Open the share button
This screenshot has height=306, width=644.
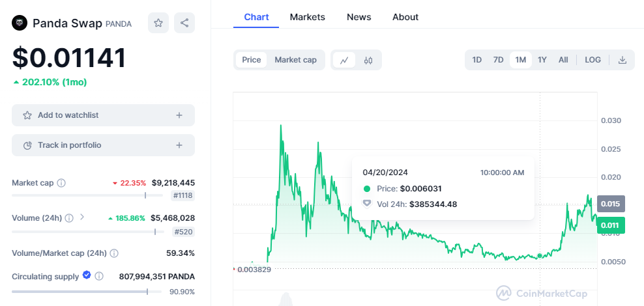pyautogui.click(x=184, y=23)
